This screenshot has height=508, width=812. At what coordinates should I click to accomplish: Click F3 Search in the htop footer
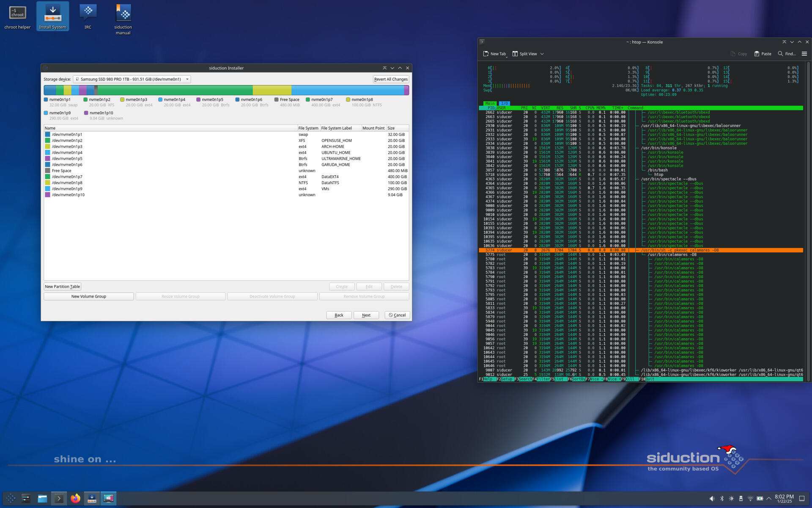(523, 379)
